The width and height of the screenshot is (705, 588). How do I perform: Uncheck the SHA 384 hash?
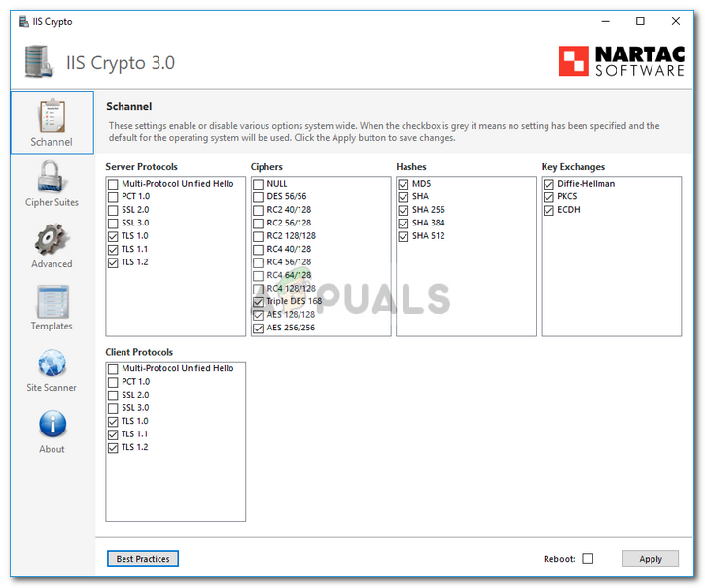[x=404, y=223]
